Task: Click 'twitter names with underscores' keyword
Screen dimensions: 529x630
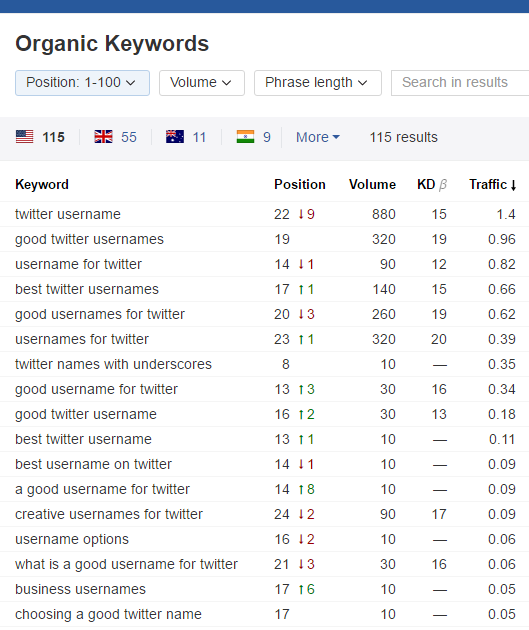Action: 113,364
